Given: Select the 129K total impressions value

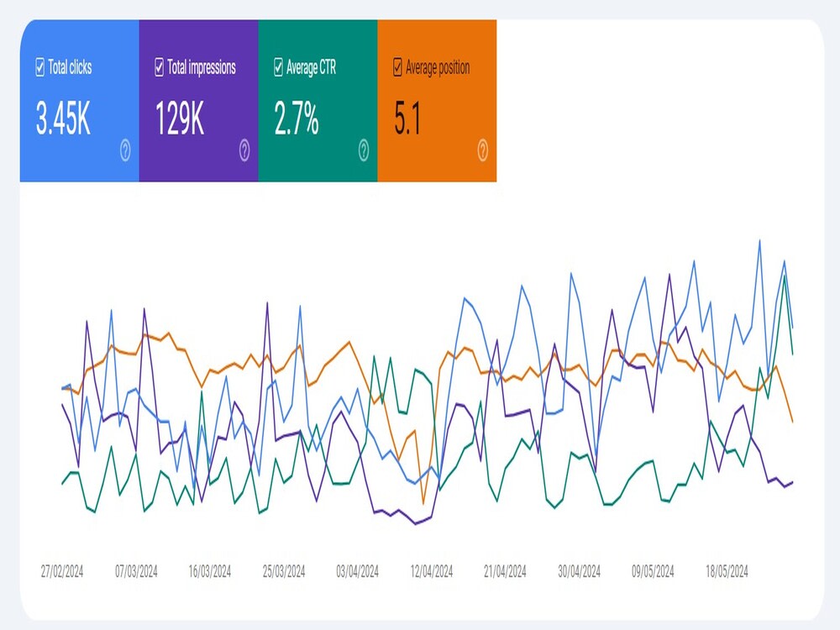Looking at the screenshot, I should click(180, 118).
